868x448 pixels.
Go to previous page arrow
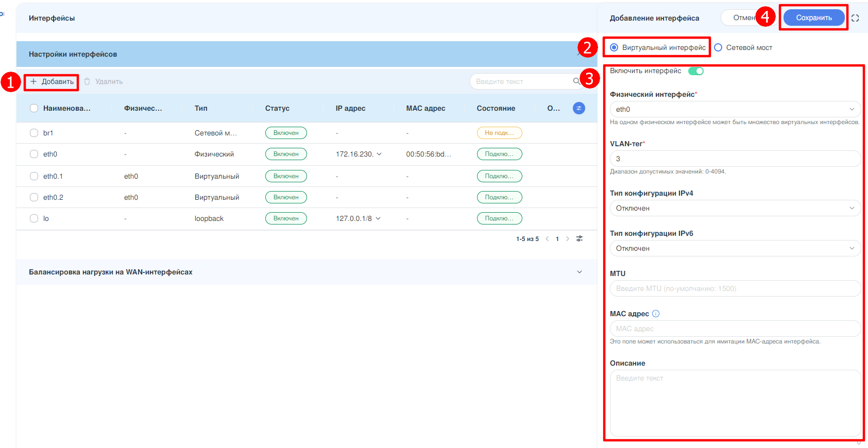click(x=547, y=239)
